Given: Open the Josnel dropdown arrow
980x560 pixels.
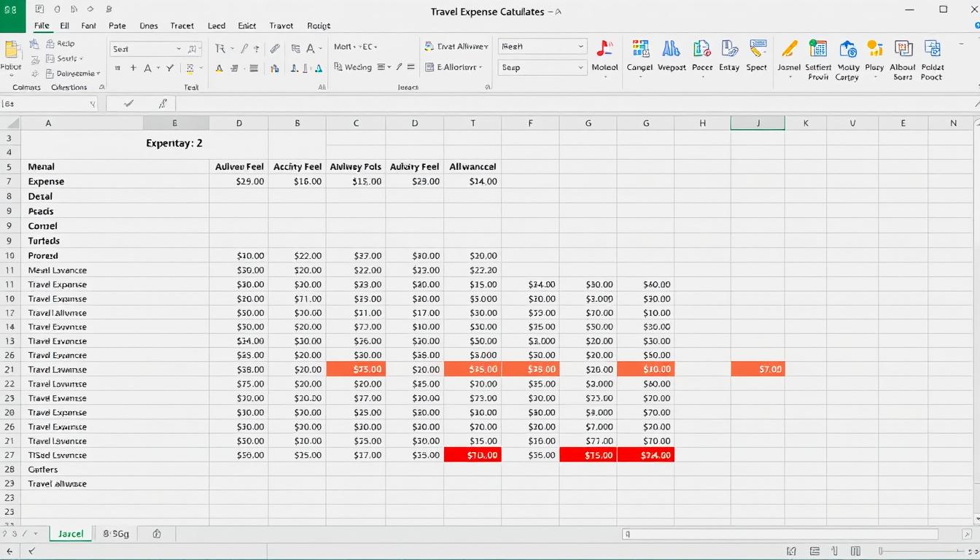Looking at the screenshot, I should (x=789, y=77).
